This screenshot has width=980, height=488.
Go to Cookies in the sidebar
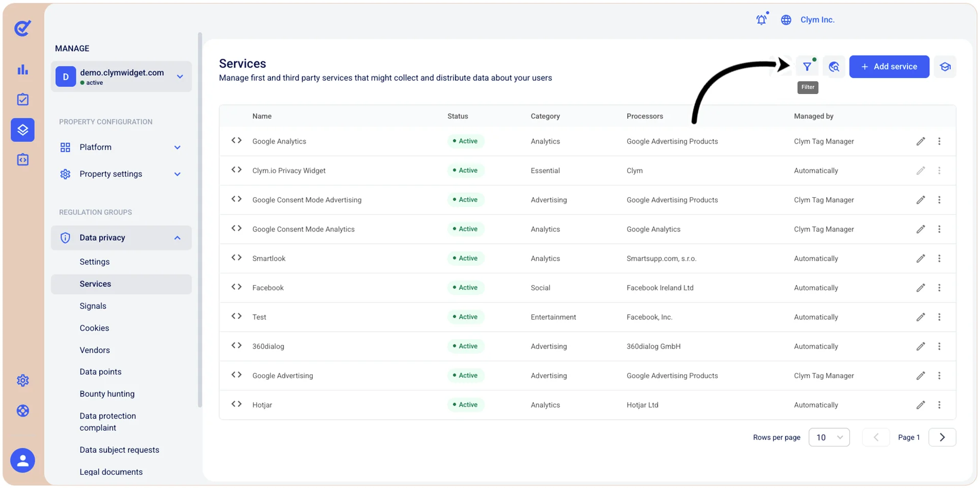pos(95,328)
